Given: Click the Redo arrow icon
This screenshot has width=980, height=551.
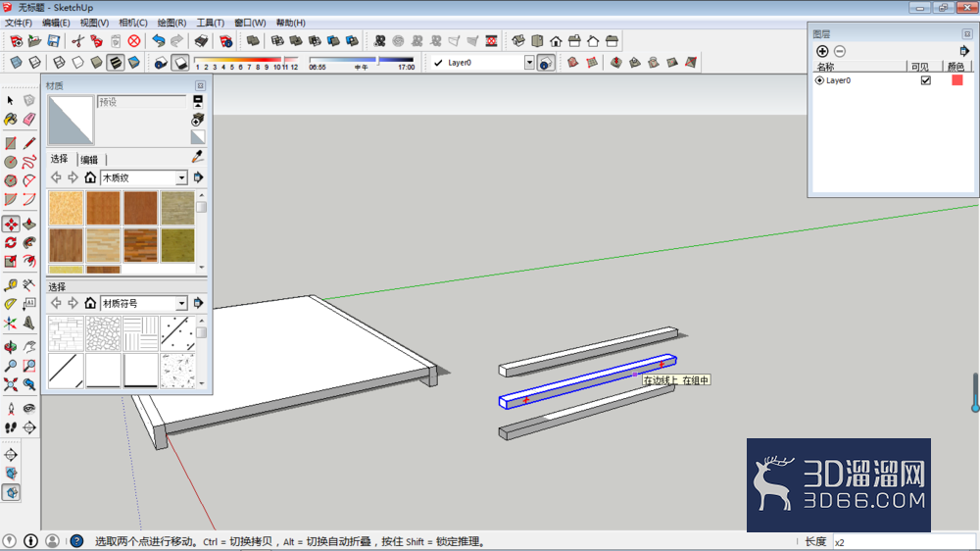Looking at the screenshot, I should (x=176, y=41).
